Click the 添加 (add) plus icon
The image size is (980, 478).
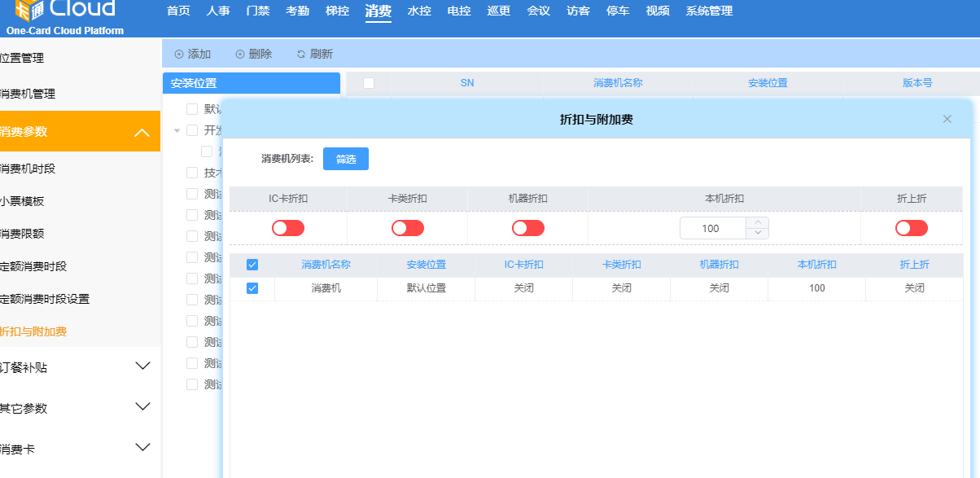click(179, 55)
